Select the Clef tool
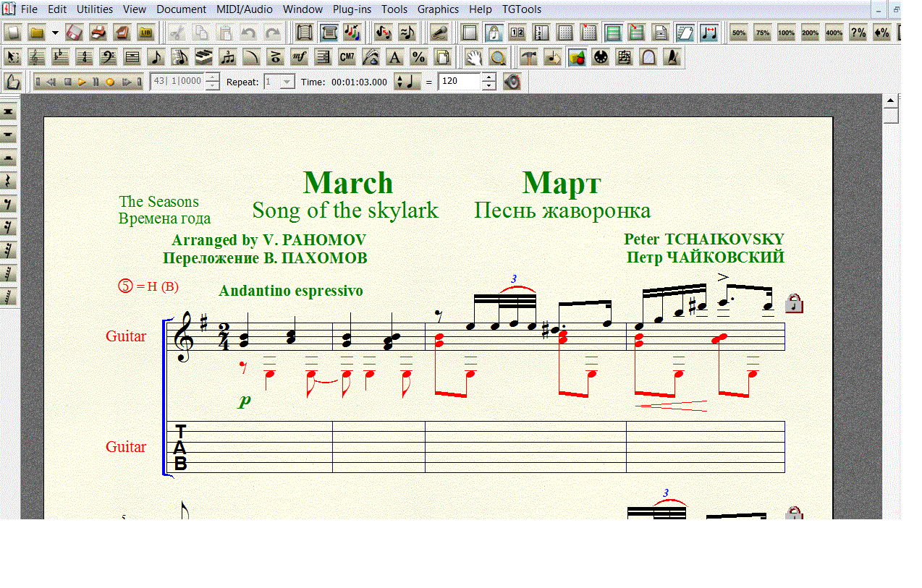The image size is (922, 588). (x=109, y=57)
